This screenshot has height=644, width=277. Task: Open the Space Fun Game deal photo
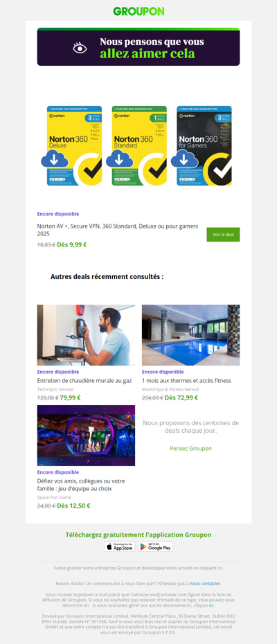[86, 436]
